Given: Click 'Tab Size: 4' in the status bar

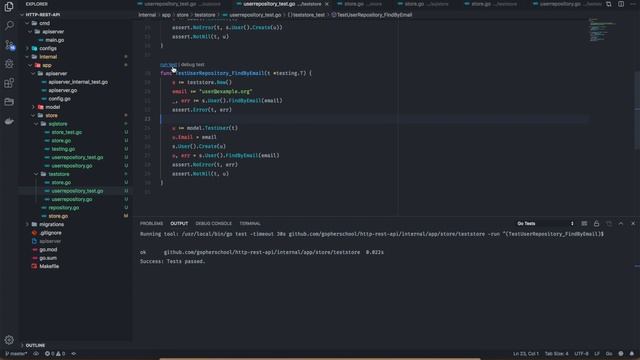Looking at the screenshot, I should 556,353.
